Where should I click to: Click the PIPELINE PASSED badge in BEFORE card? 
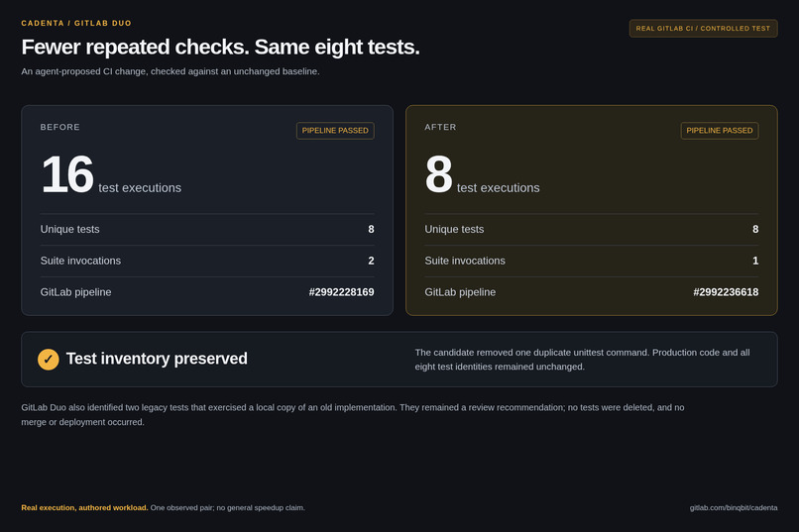(335, 131)
